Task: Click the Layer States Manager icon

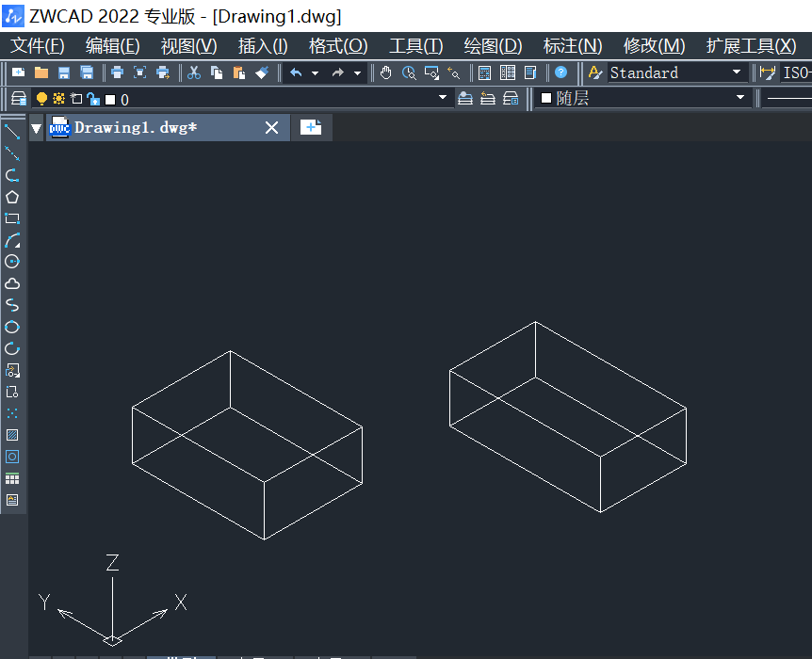Action: [511, 98]
